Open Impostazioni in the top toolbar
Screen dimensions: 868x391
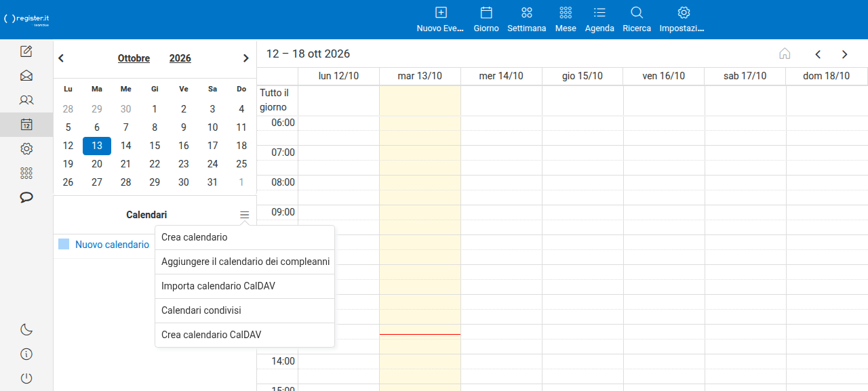[x=684, y=20]
